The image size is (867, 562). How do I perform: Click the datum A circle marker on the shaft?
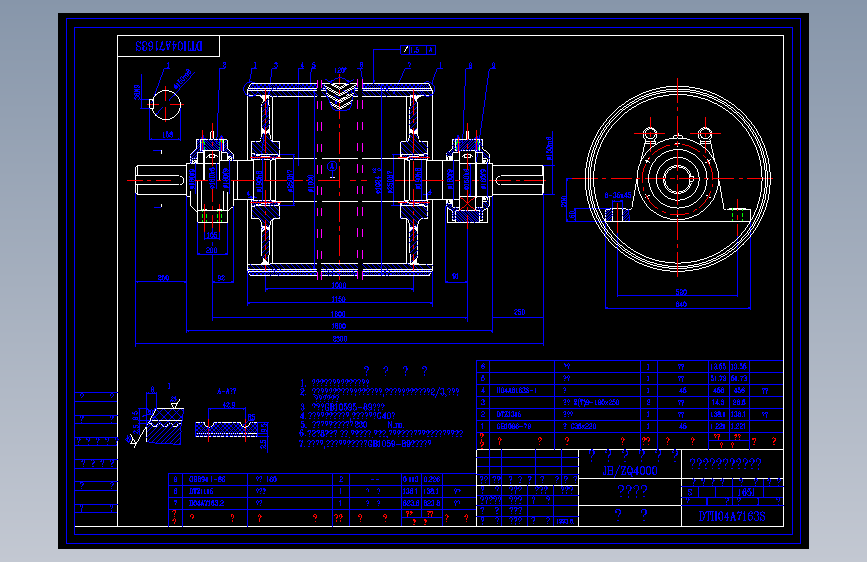[332, 166]
